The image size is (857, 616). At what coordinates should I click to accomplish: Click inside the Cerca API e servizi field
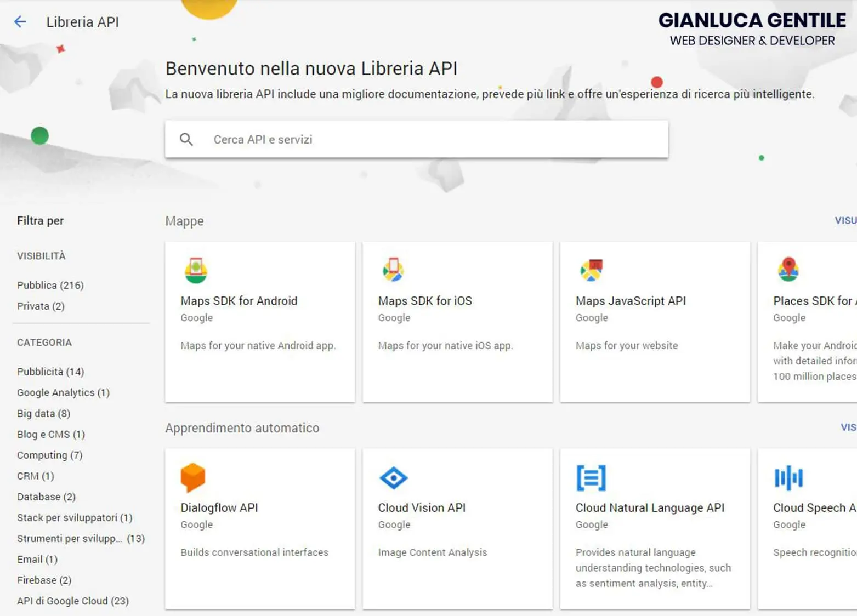[384, 139]
